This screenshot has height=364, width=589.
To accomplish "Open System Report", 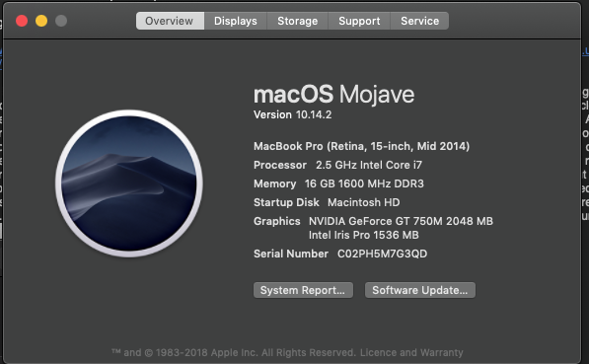I will click(x=303, y=290).
